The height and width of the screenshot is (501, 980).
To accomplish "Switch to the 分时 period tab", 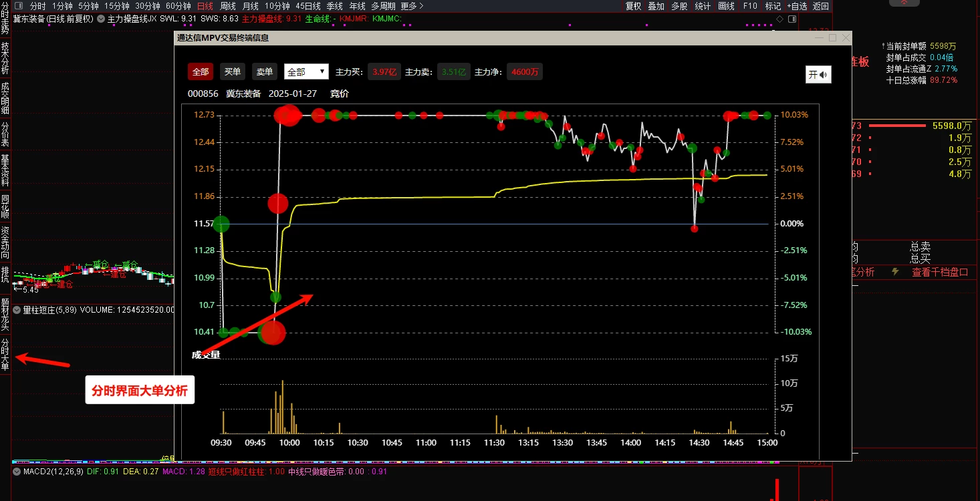I will 38,6.
